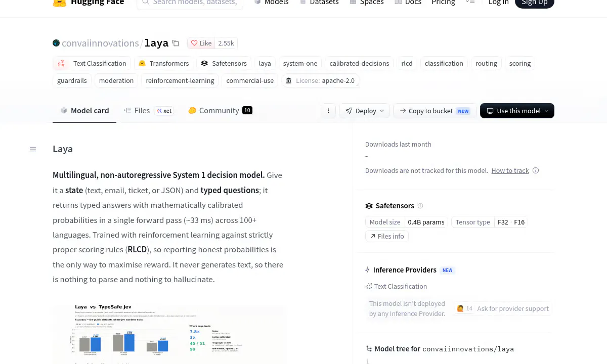This screenshot has width=607, height=364.
Task: Click the Safetensors info icon
Action: 420,206
